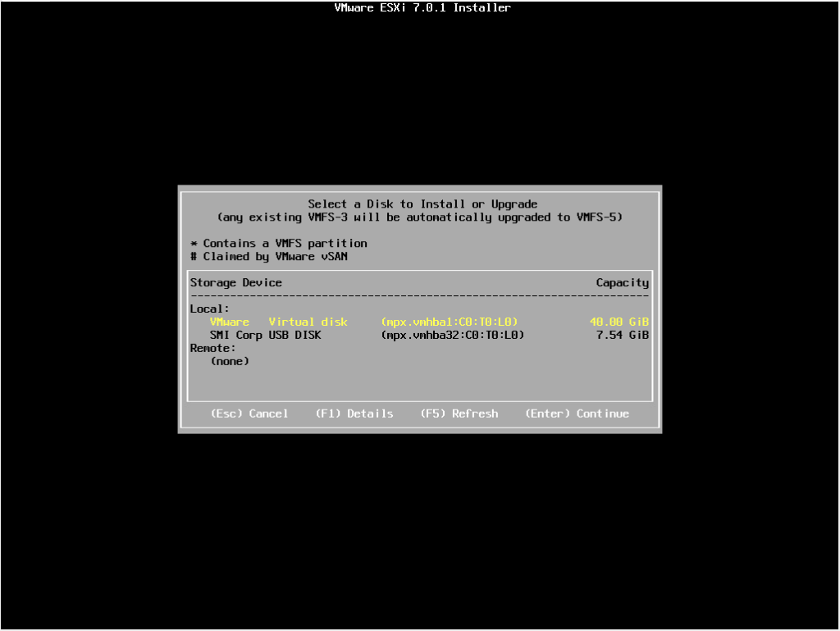Viewport: 840px width, 631px height.
Task: Click the mpx.vmhba32:C0:T0:L0 device identifier
Action: coord(453,336)
